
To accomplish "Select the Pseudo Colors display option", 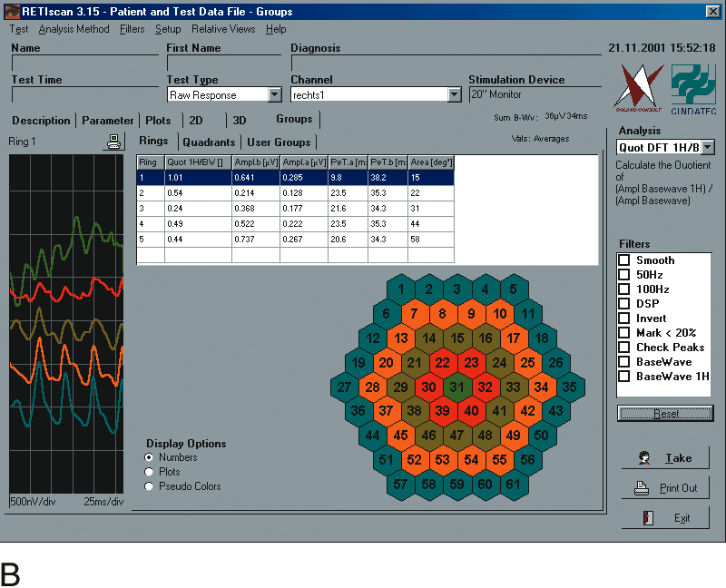I will pyautogui.click(x=151, y=486).
